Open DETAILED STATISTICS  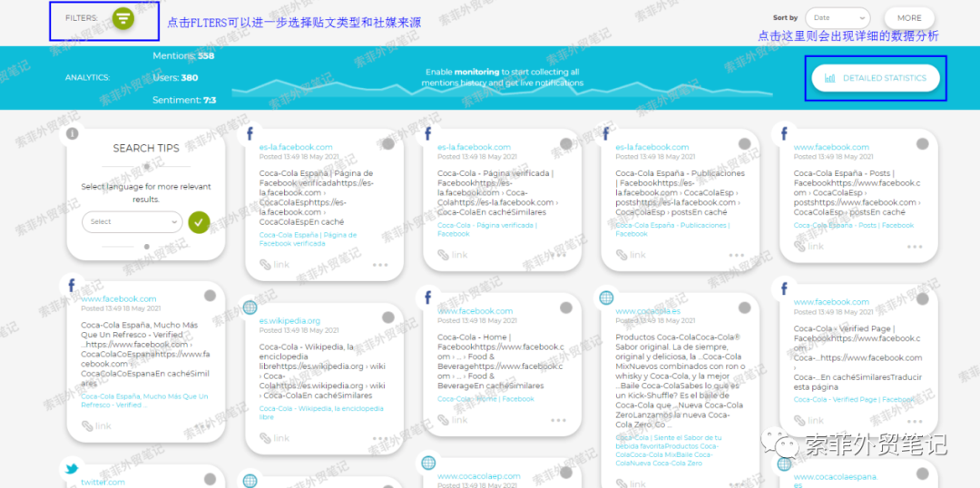(x=876, y=78)
